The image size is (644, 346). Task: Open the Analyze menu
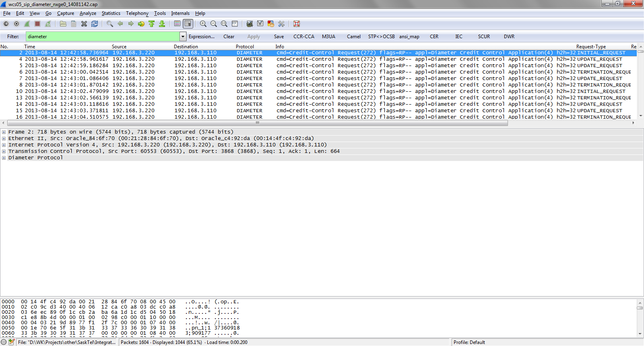pos(88,13)
